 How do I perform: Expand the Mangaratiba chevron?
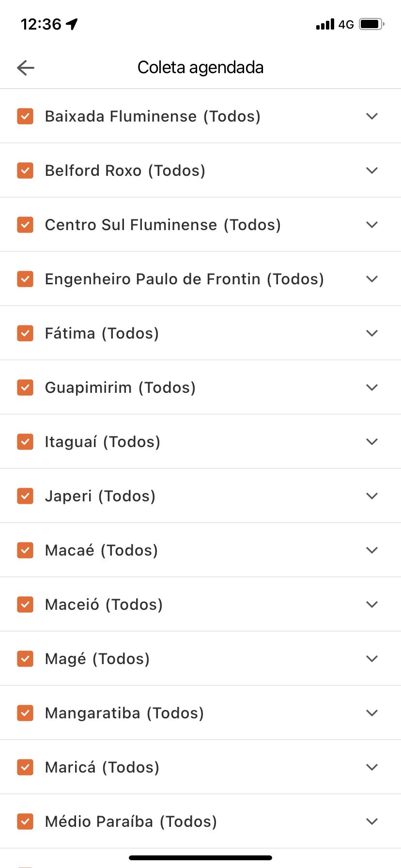[372, 713]
